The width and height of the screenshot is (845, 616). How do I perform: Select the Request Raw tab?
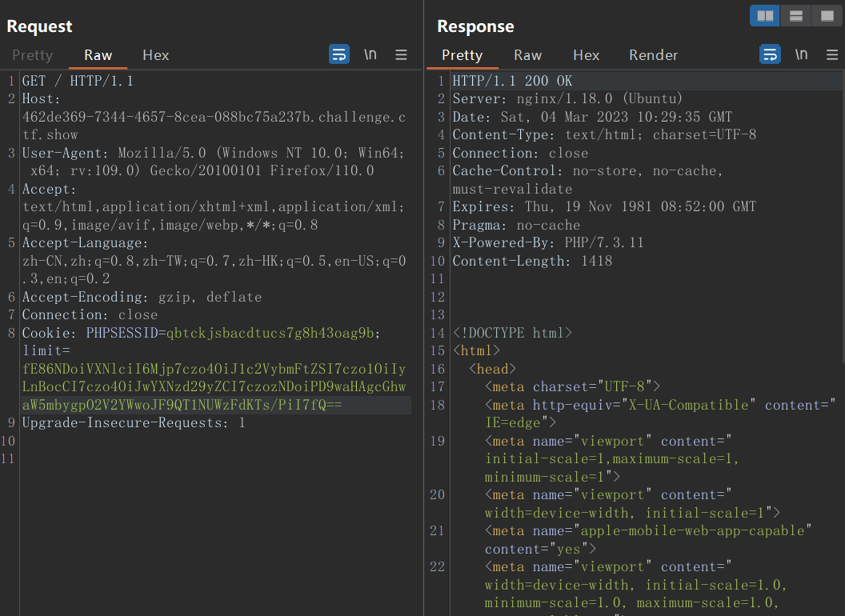(98, 55)
